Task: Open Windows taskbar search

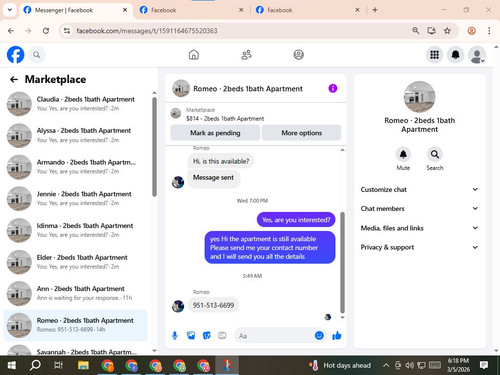Action: coord(35,365)
